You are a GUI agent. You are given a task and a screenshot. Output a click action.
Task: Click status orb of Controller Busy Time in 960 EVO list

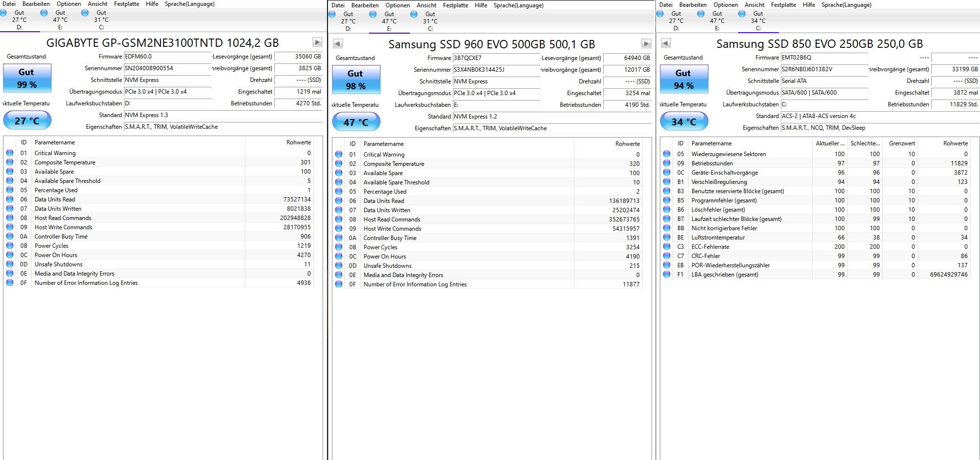click(x=339, y=238)
